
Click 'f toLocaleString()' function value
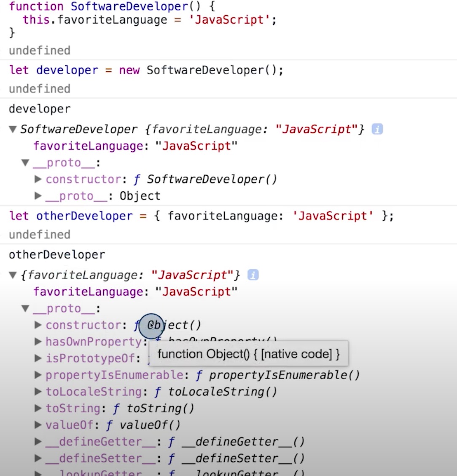[215, 392]
